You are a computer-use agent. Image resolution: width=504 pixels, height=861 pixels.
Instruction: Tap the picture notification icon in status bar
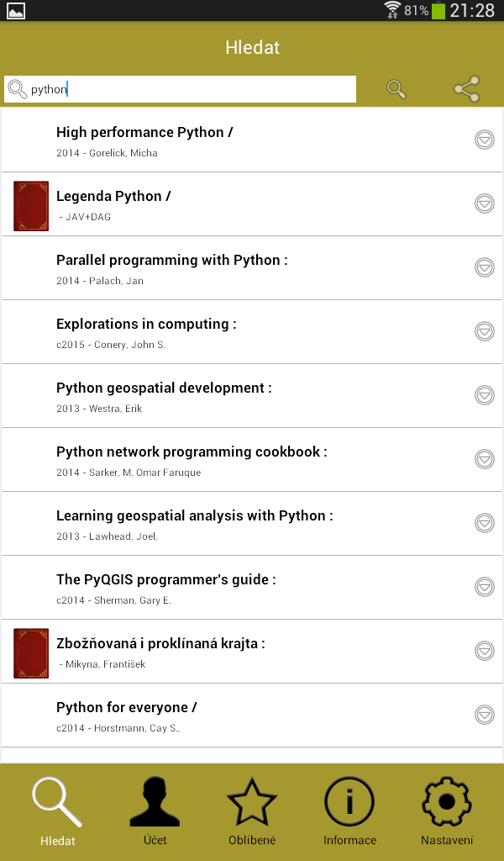16,10
